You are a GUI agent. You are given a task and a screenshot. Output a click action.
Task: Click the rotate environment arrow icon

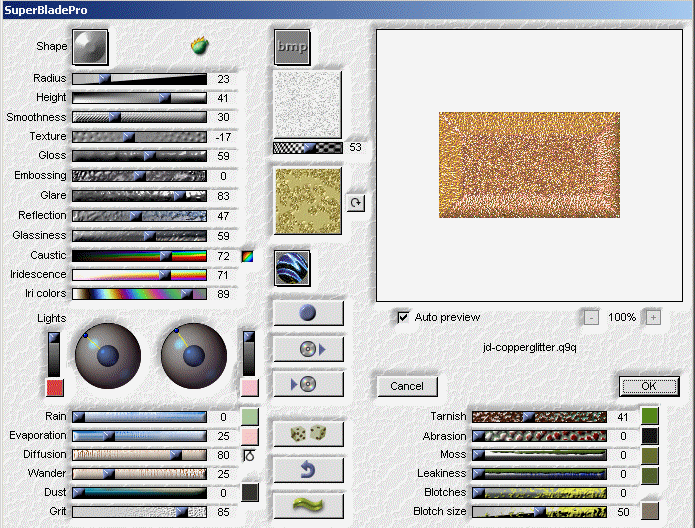(x=355, y=203)
